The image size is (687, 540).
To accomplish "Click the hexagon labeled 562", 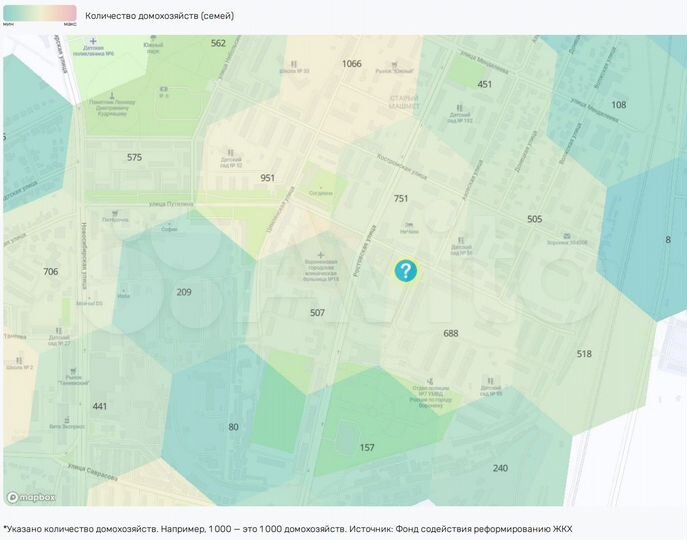I will click(x=218, y=43).
